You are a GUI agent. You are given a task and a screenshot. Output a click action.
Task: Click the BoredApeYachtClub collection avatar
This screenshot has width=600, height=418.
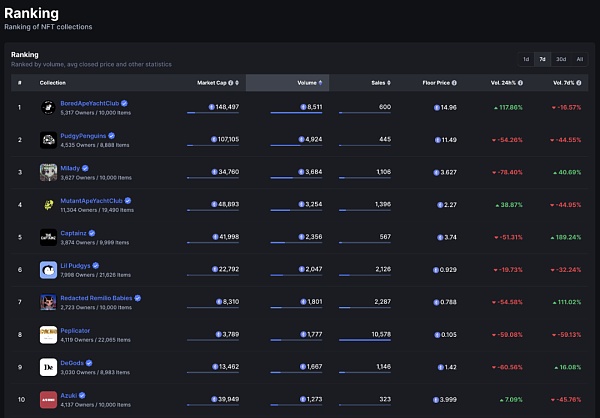[x=48, y=107]
